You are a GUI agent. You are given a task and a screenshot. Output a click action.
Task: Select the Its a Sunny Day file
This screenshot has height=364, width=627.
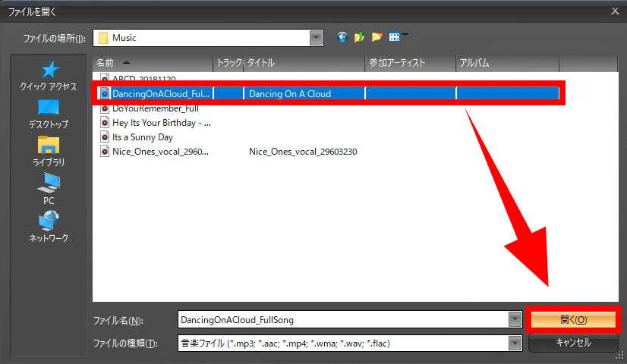pyautogui.click(x=142, y=137)
